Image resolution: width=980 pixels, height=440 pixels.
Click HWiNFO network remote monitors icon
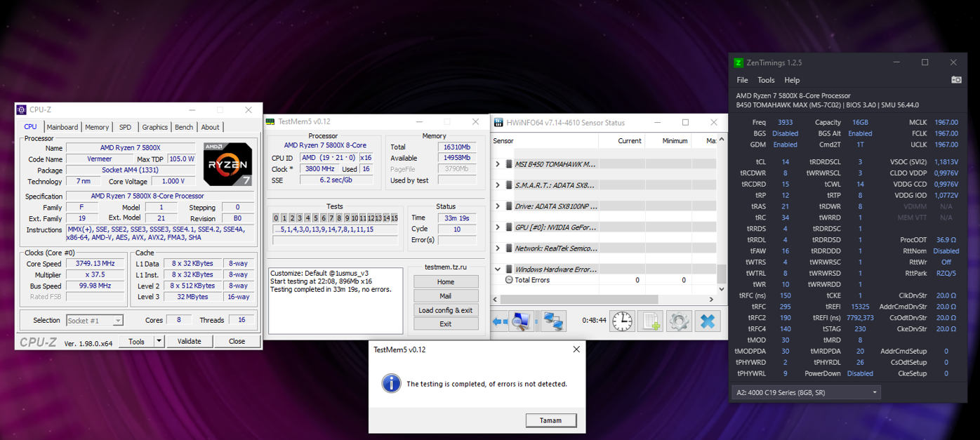pos(553,321)
